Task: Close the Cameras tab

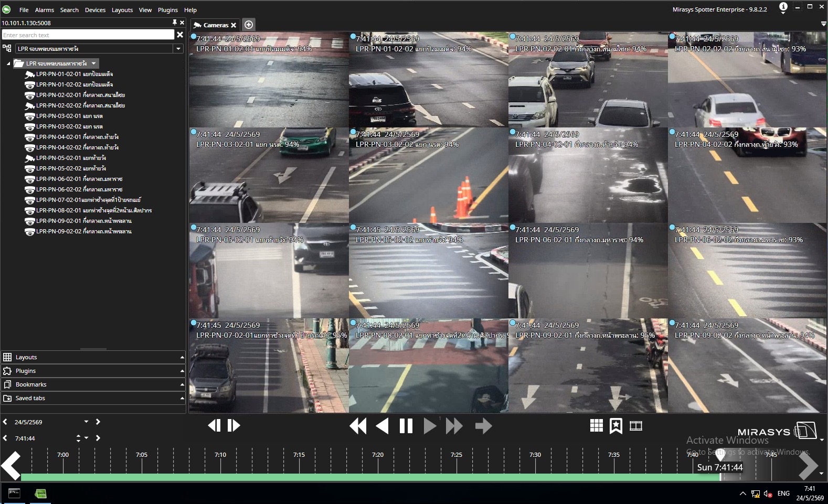Action: point(233,25)
